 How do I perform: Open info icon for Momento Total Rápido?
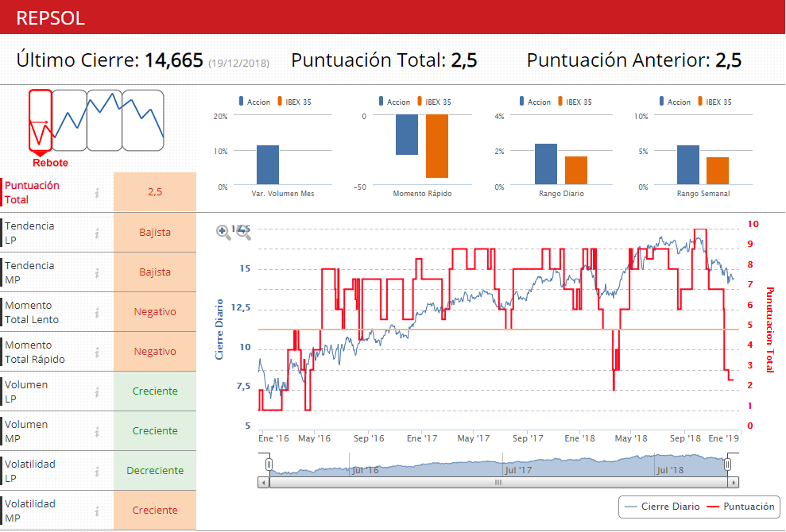click(97, 353)
